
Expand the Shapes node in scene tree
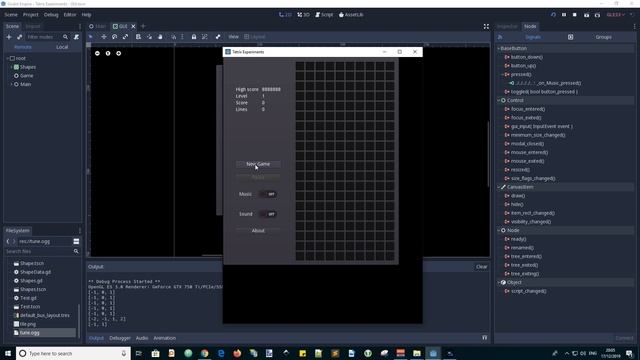[11, 67]
